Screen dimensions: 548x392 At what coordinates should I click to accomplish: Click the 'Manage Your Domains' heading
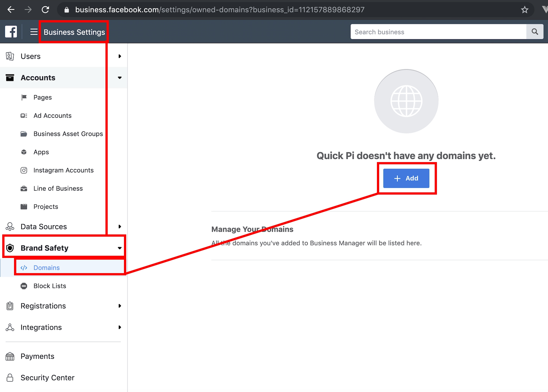coord(252,229)
